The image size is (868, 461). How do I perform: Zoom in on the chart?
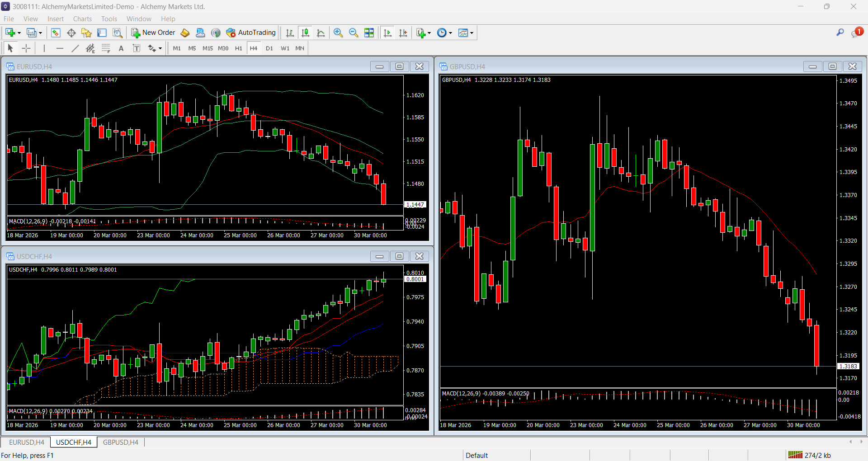(338, 33)
